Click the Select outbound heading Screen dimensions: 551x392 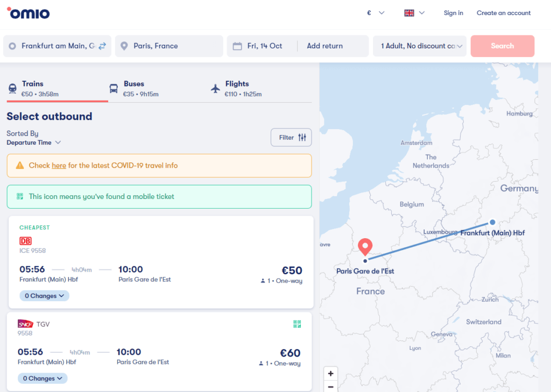(x=50, y=116)
